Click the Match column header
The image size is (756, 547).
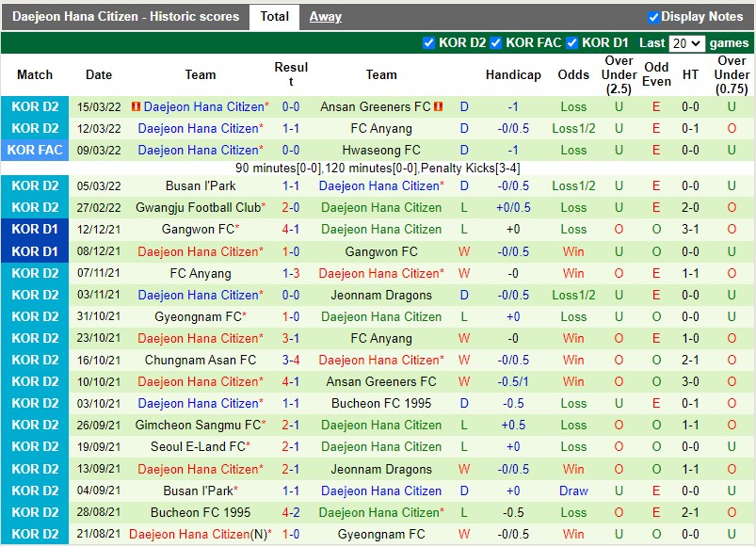[35, 74]
